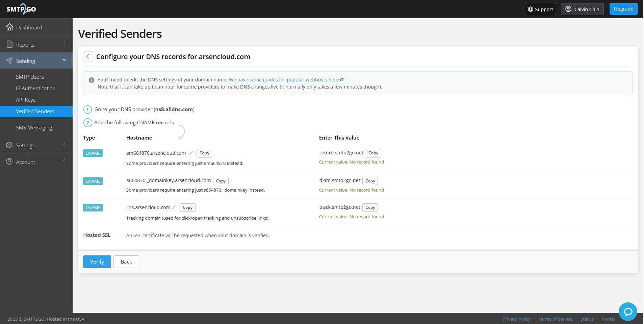The width and height of the screenshot is (644, 324).
Task: Edit link.arsencloud.com hostname pencil icon
Action: tap(174, 207)
